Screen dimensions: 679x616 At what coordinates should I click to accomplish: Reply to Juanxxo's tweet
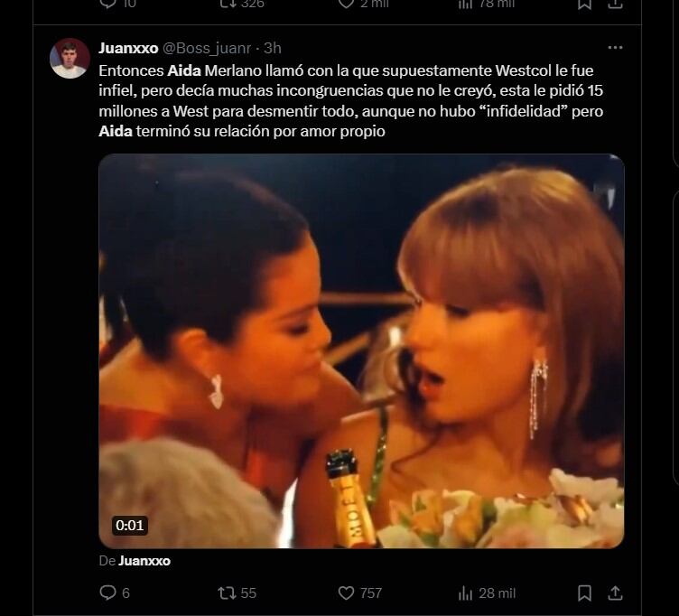(x=108, y=593)
